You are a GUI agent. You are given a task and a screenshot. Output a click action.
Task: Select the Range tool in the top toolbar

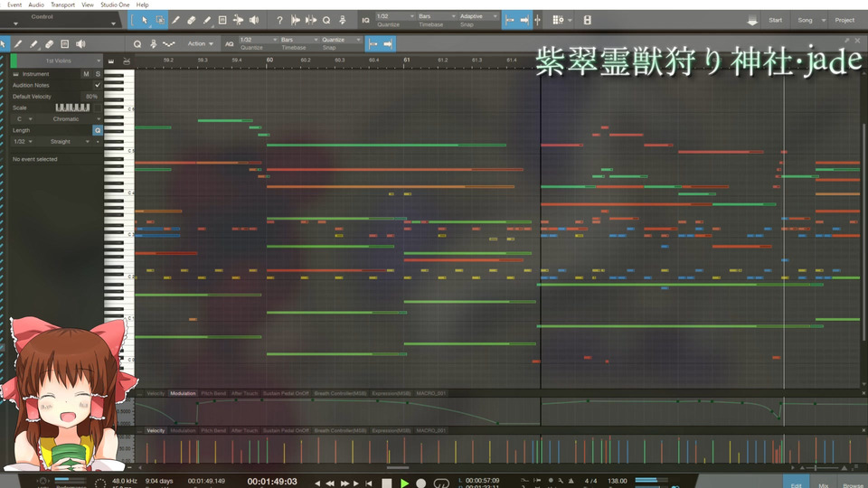[161, 21]
